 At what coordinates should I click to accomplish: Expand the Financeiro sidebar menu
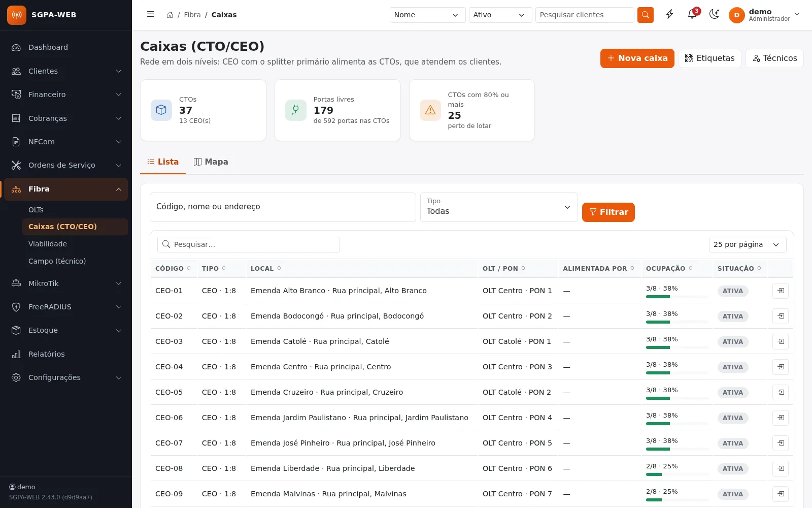click(66, 94)
